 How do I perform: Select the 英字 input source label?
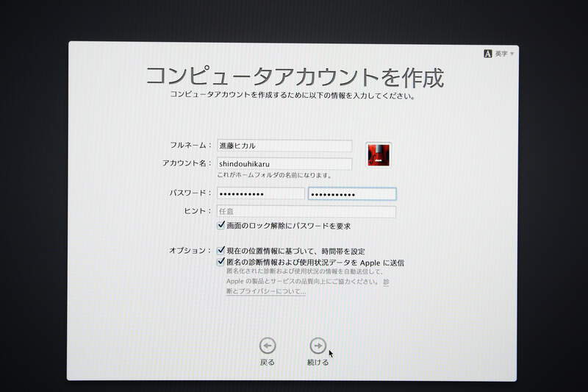pos(501,54)
